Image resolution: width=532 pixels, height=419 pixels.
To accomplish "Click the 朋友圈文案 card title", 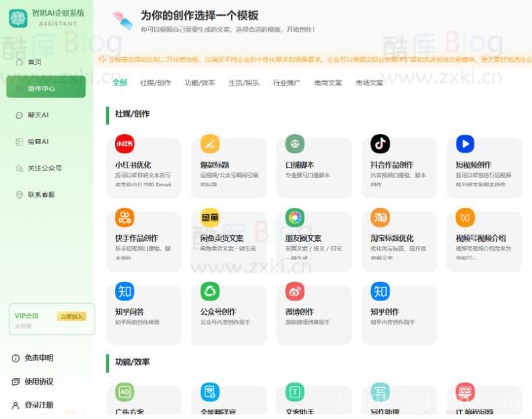I will (x=303, y=238).
